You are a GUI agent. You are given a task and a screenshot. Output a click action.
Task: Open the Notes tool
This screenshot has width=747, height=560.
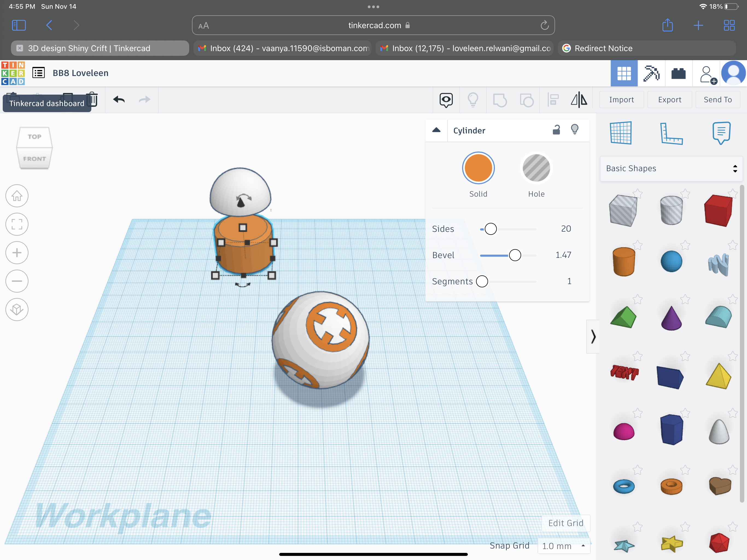(721, 133)
